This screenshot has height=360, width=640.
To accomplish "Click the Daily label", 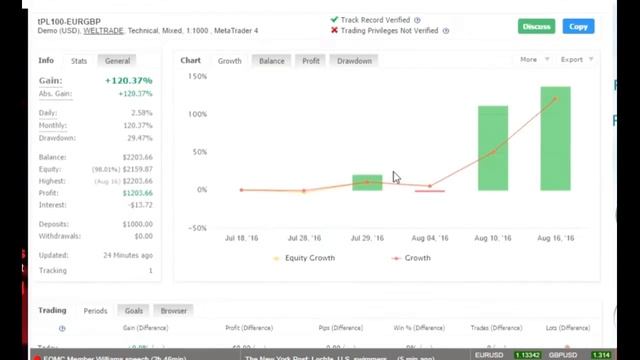I will [48, 113].
